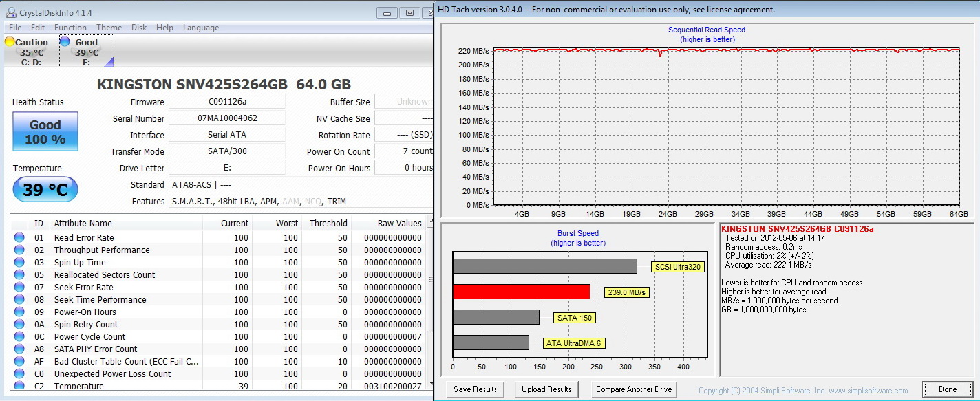Click the SATA 150 reference bar
Screen dimensions: 980x401
[496, 317]
